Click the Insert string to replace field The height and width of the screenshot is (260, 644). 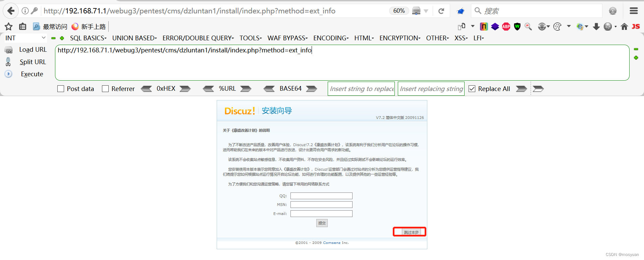click(x=361, y=89)
